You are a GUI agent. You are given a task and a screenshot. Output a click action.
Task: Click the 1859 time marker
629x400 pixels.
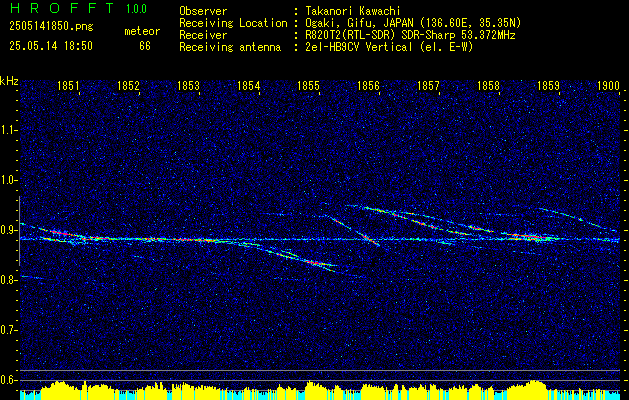click(548, 86)
